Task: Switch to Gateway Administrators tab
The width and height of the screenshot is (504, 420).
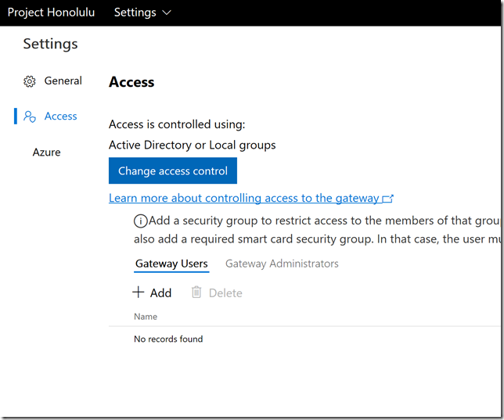Action: click(x=282, y=264)
